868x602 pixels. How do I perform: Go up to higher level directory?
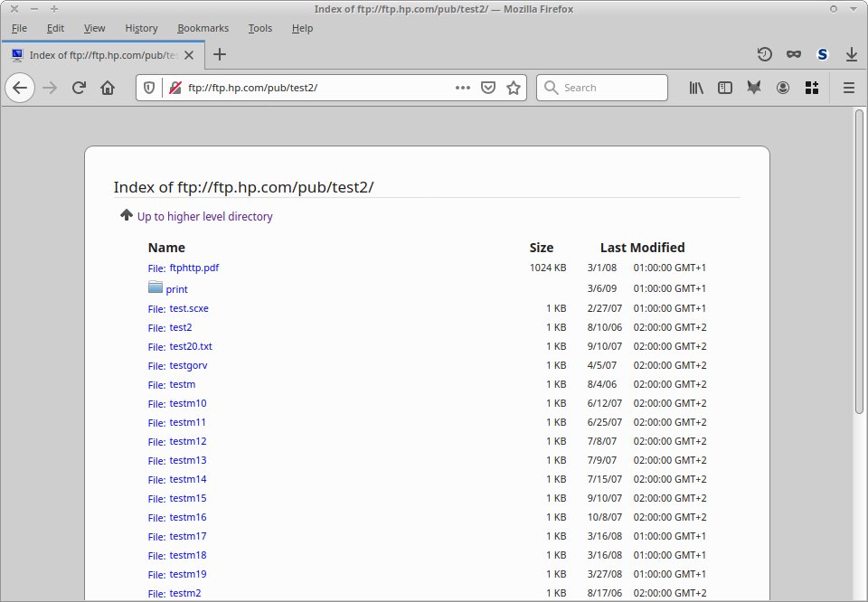coord(204,217)
